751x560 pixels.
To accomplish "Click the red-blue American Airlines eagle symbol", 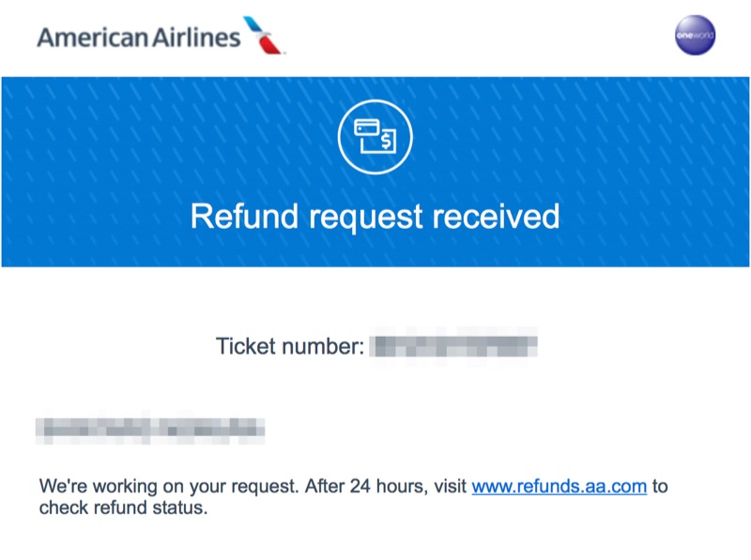I will (x=266, y=36).
